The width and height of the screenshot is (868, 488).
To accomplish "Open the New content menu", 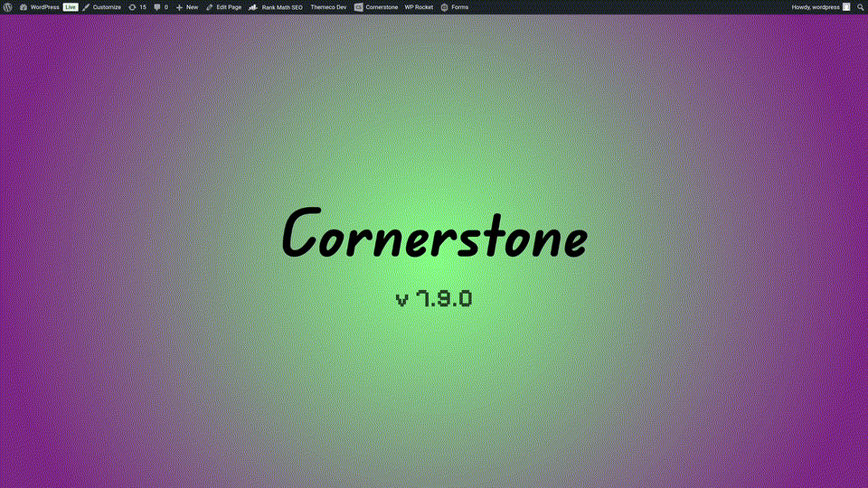I will pos(187,7).
